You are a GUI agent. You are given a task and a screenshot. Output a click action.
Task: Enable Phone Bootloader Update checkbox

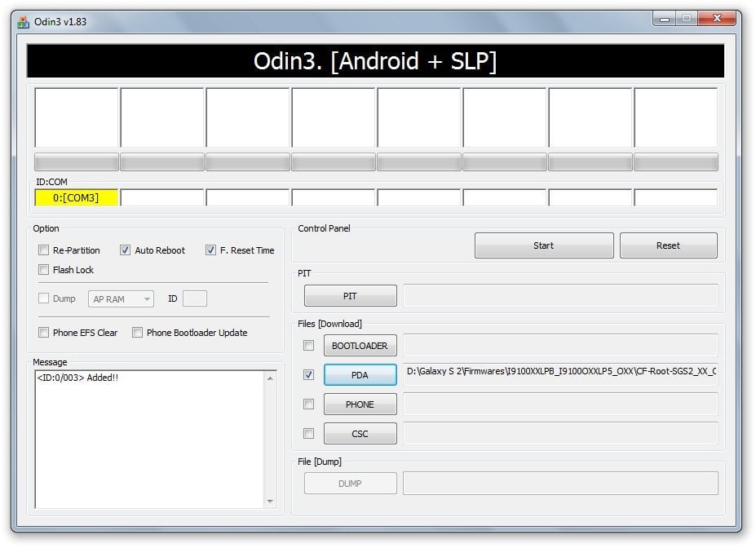[x=138, y=333]
